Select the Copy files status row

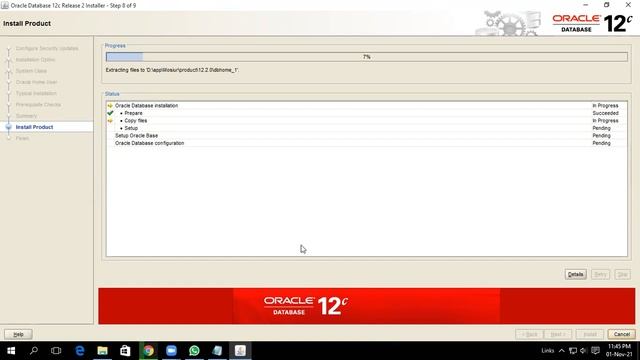click(x=366, y=120)
